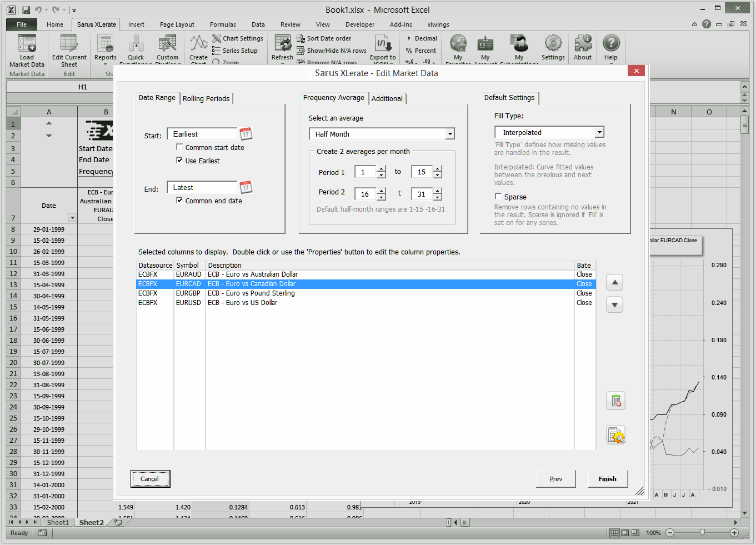
Task: Switch to the Additional tab
Action: pyautogui.click(x=387, y=98)
